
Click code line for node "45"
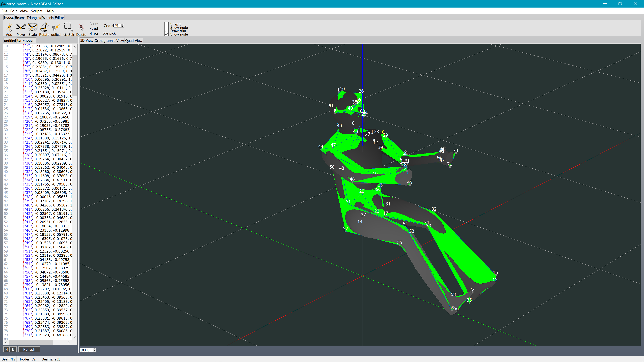pos(47,226)
